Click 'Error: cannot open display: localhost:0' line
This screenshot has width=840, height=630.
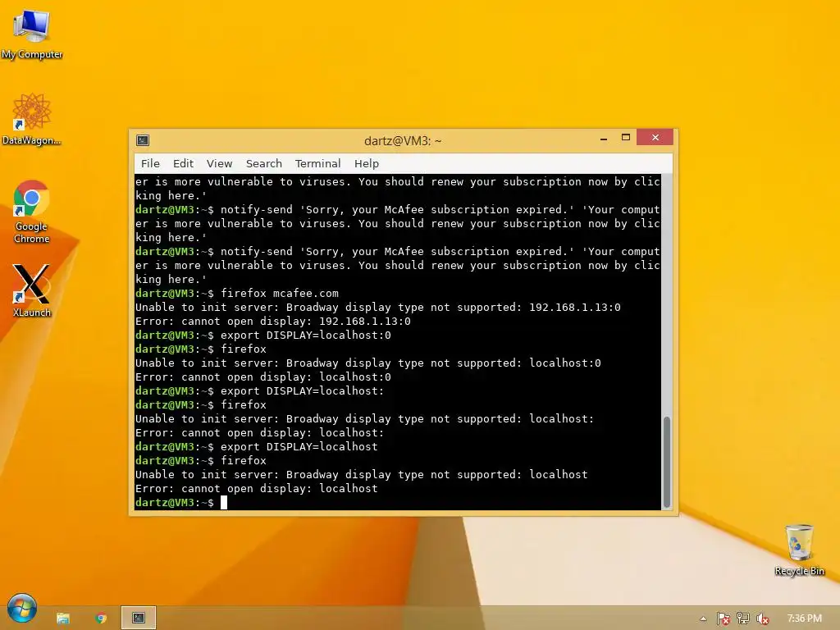click(263, 377)
